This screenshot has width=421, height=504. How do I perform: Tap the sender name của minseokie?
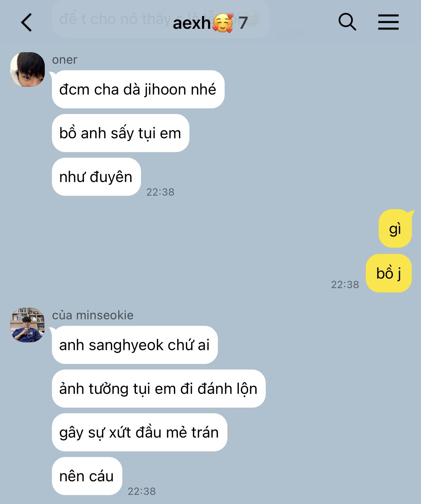pos(93,315)
